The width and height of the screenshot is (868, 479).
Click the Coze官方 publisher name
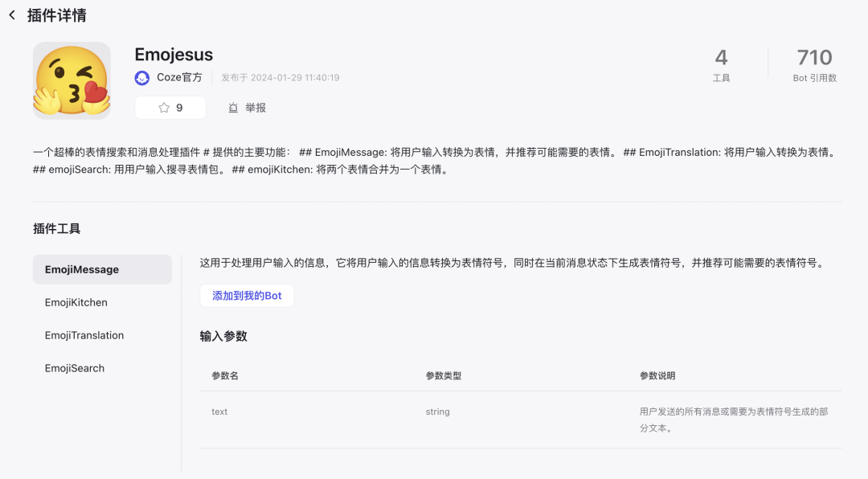[179, 77]
